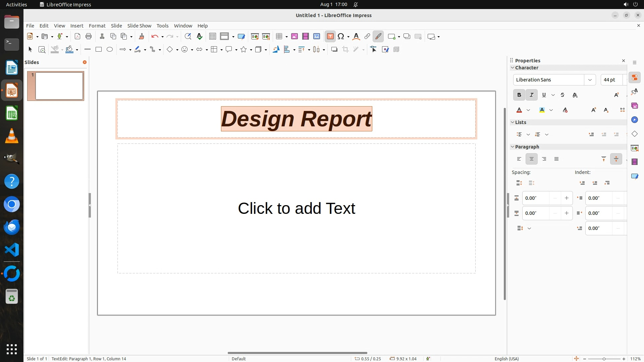Image resolution: width=644 pixels, height=362 pixels.
Task: Click the Insert Special Character omega icon
Action: [x=341, y=37]
